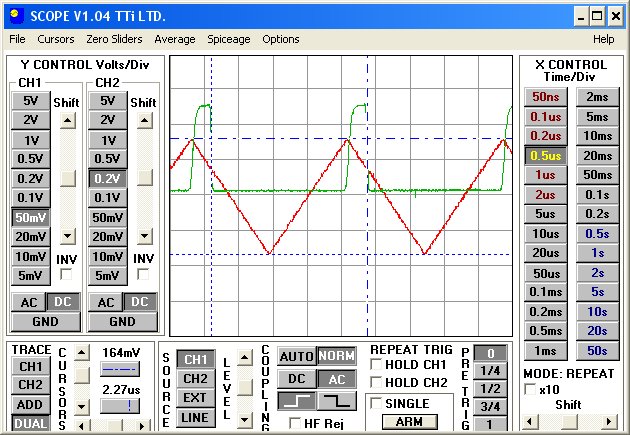Click the ARM button
630x435 pixels.
409,422
